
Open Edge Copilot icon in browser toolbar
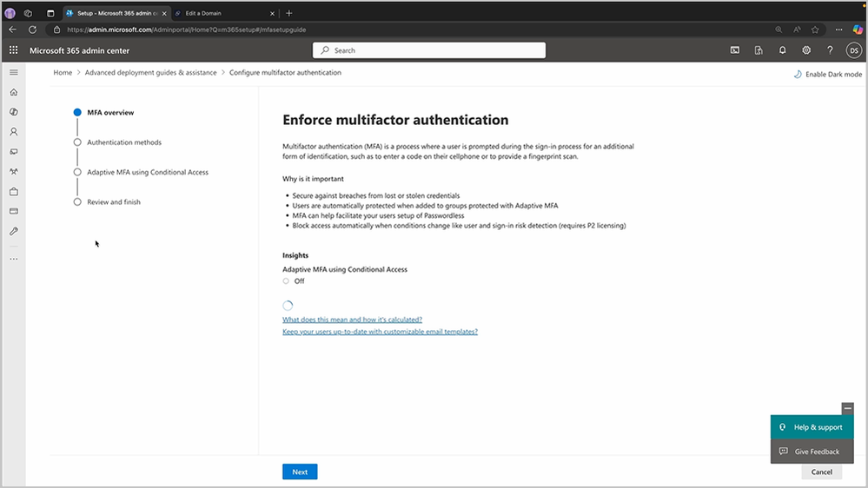click(858, 30)
